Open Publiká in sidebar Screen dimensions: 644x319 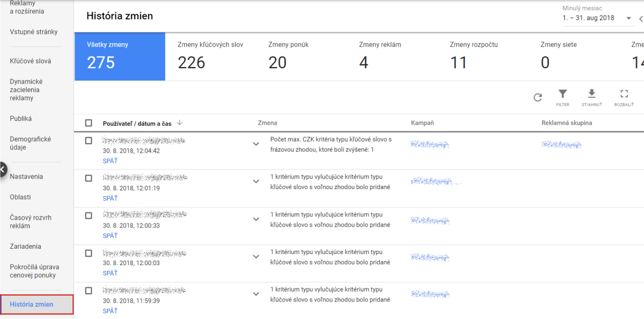tap(21, 119)
